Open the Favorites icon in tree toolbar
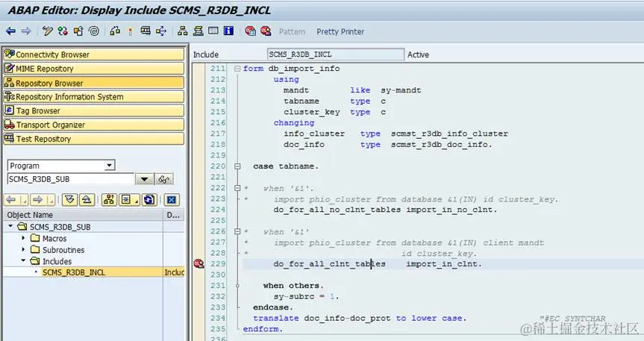 click(129, 200)
